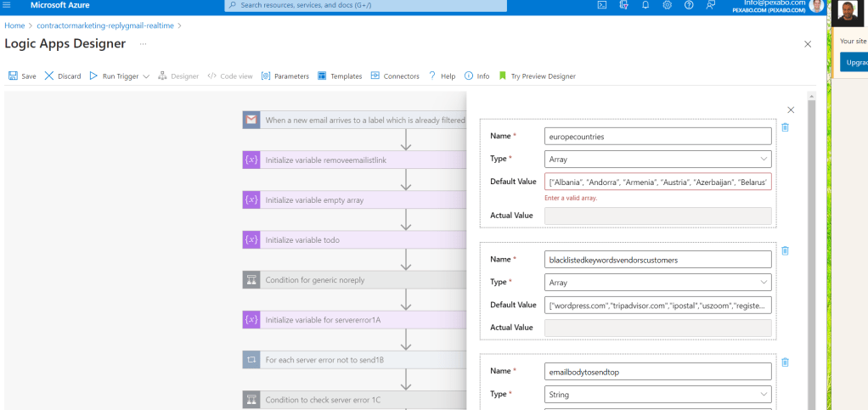Open portal settings gear
This screenshot has height=410, width=868.
point(667,5)
